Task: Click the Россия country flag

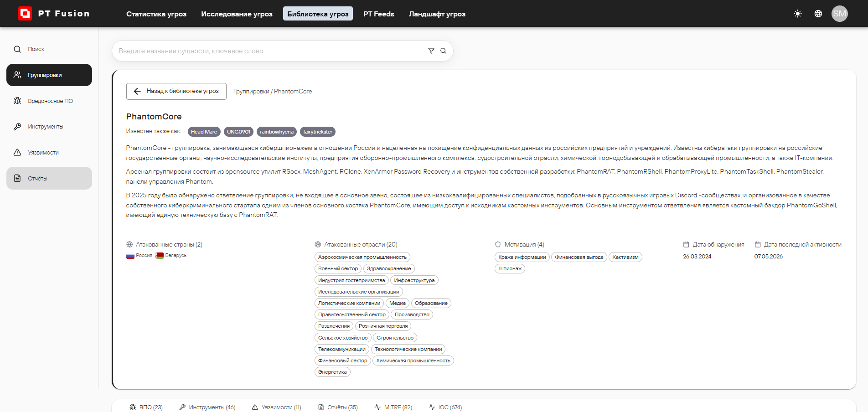Action: [x=130, y=256]
